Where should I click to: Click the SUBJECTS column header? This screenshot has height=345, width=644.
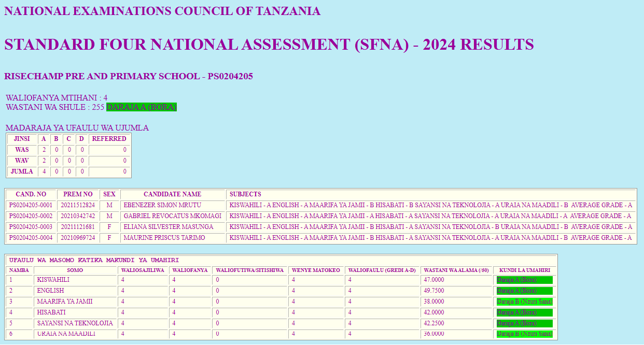click(x=245, y=195)
